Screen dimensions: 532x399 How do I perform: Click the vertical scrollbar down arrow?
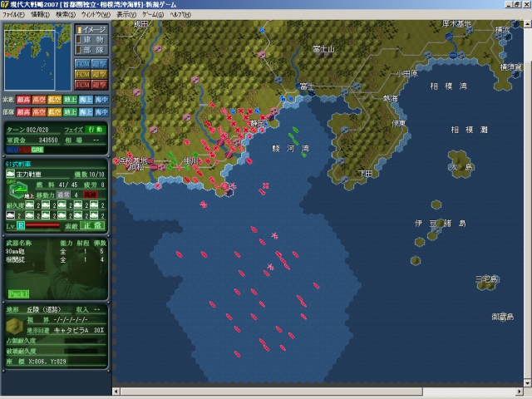click(x=528, y=383)
